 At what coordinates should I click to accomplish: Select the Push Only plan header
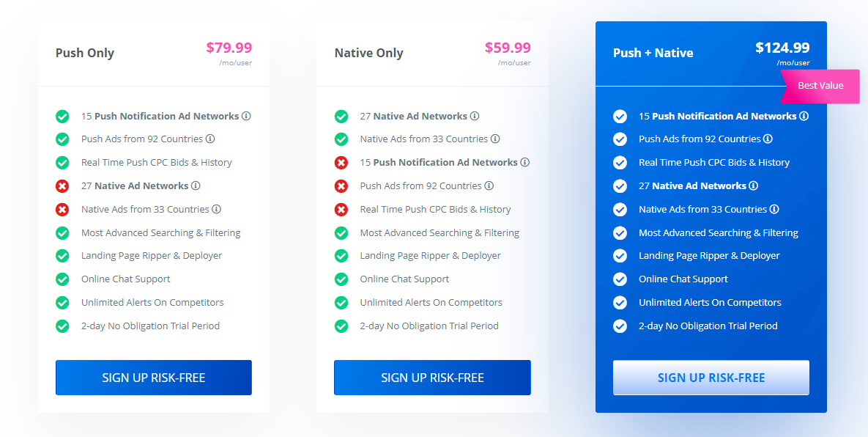[84, 53]
